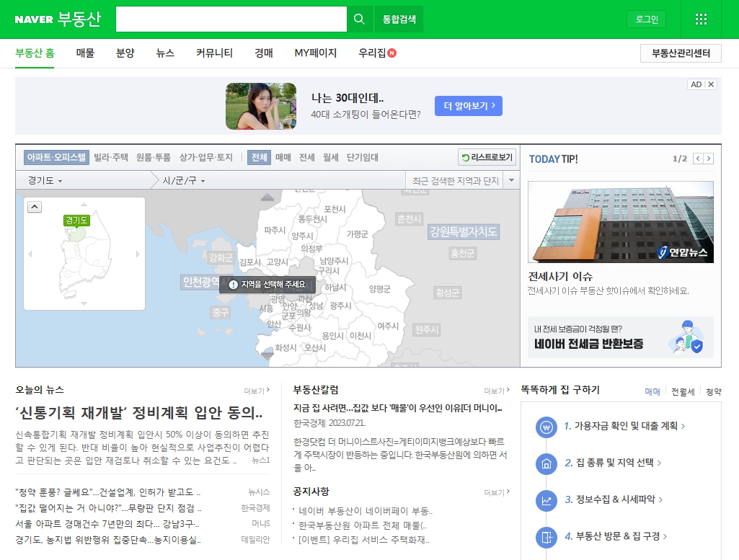
Task: Click the visit property door icon
Action: pyautogui.click(x=546, y=538)
